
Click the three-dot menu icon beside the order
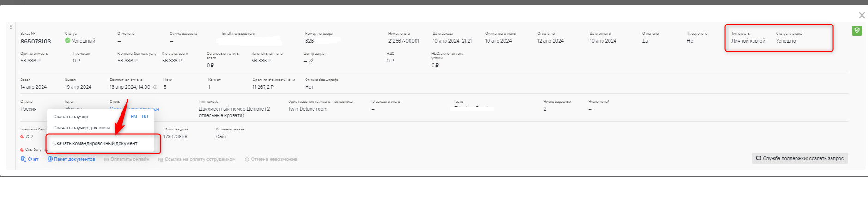(x=11, y=27)
